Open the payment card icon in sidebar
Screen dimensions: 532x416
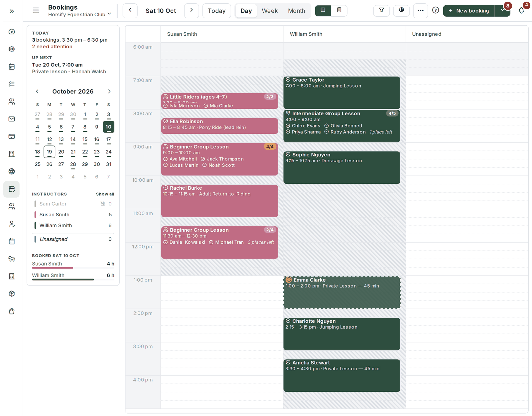[x=12, y=136]
